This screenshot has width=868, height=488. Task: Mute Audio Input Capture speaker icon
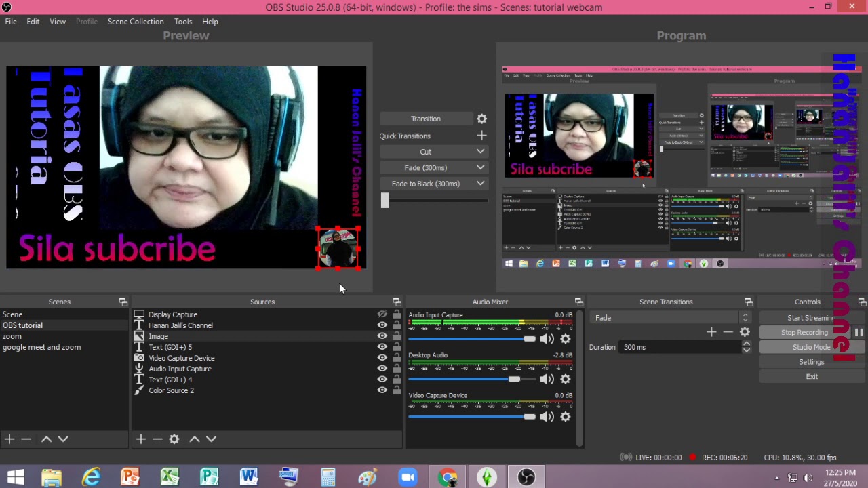click(x=547, y=339)
